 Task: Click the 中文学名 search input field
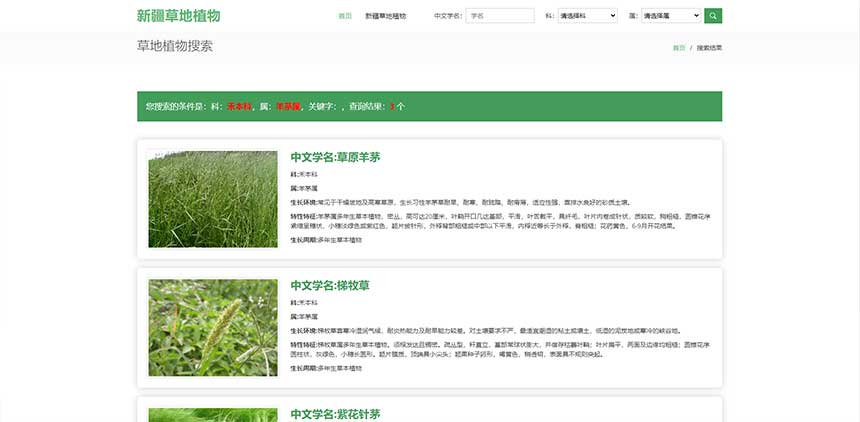(x=500, y=16)
